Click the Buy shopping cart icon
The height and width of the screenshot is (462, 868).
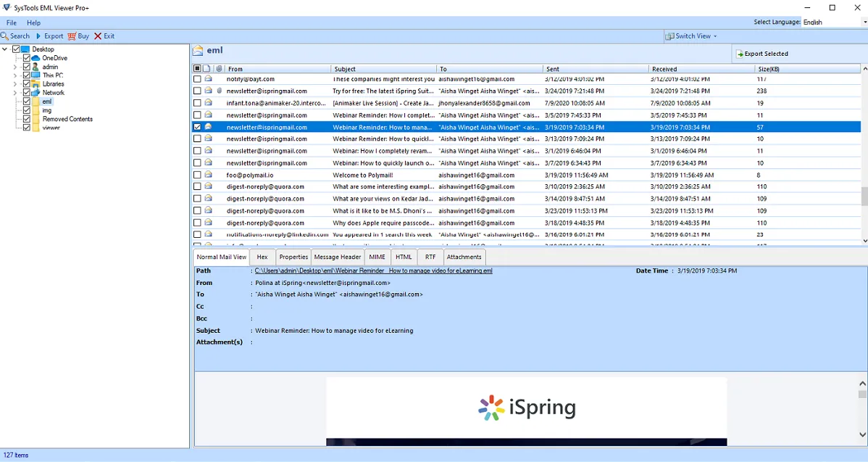point(72,36)
